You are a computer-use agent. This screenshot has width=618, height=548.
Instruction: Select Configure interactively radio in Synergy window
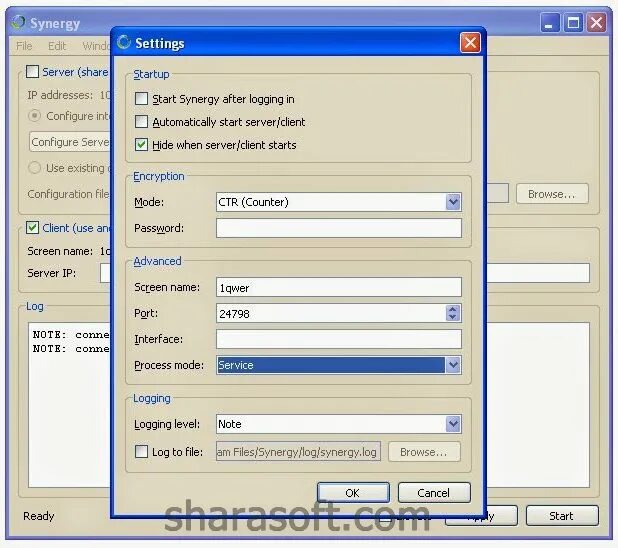[x=35, y=116]
